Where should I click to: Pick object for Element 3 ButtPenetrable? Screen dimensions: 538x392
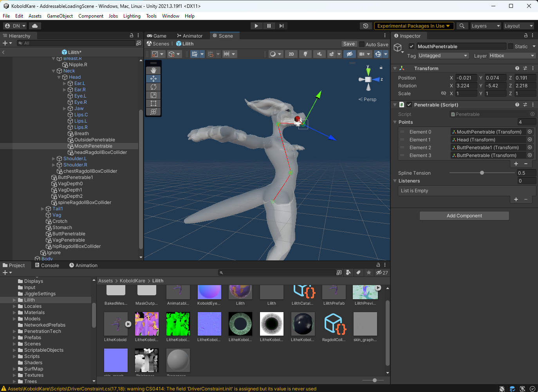tap(530, 155)
